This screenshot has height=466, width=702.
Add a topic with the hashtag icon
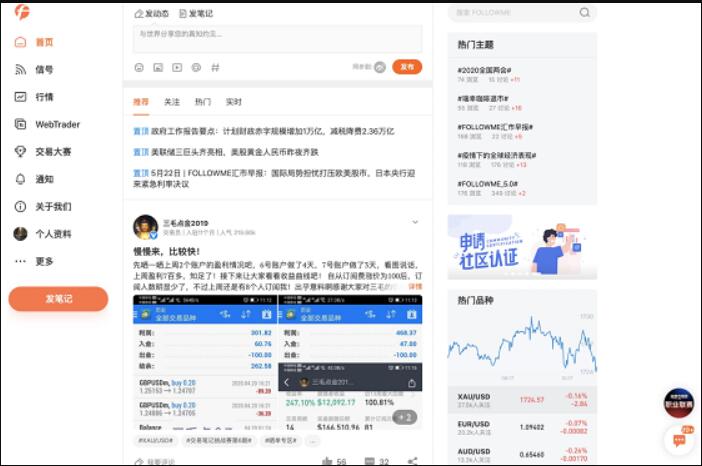pos(215,68)
